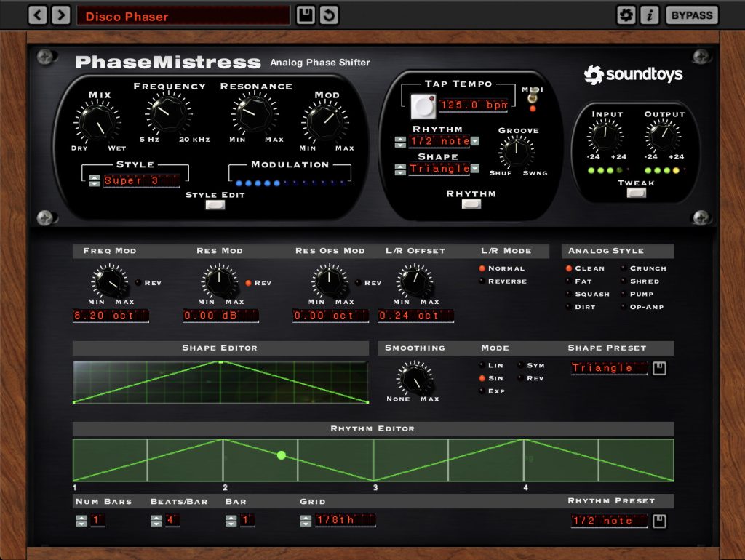Image resolution: width=745 pixels, height=560 pixels.
Task: Revert preset with the undo arrow icon
Action: 329,15
